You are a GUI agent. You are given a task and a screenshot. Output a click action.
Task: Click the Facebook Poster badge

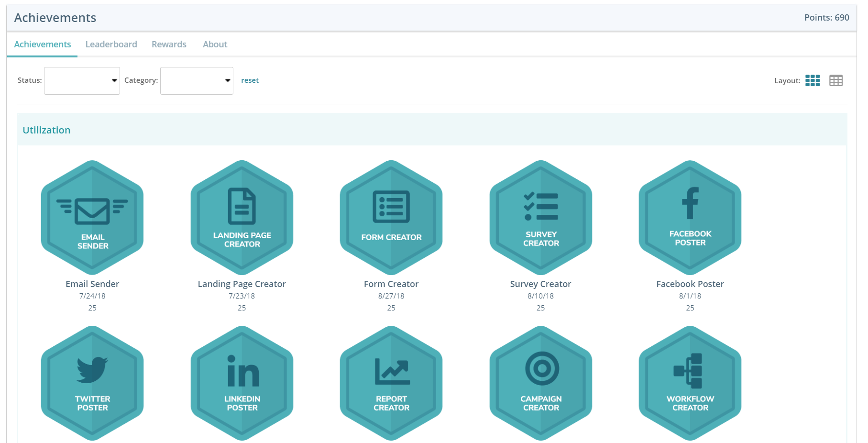tap(690, 217)
